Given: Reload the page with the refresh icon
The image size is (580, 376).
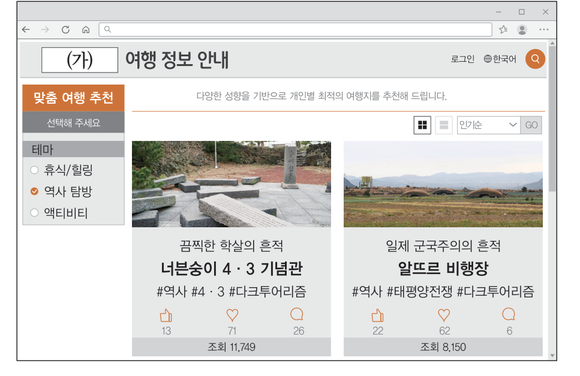Looking at the screenshot, I should [x=65, y=29].
